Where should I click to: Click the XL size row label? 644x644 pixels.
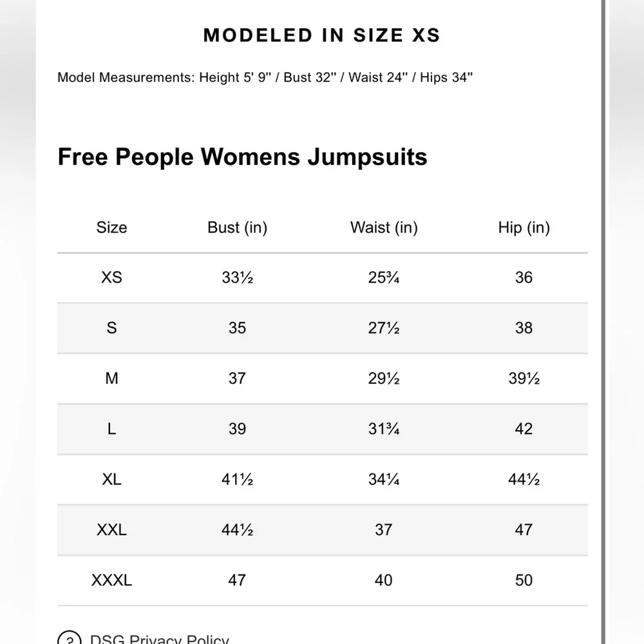click(111, 480)
